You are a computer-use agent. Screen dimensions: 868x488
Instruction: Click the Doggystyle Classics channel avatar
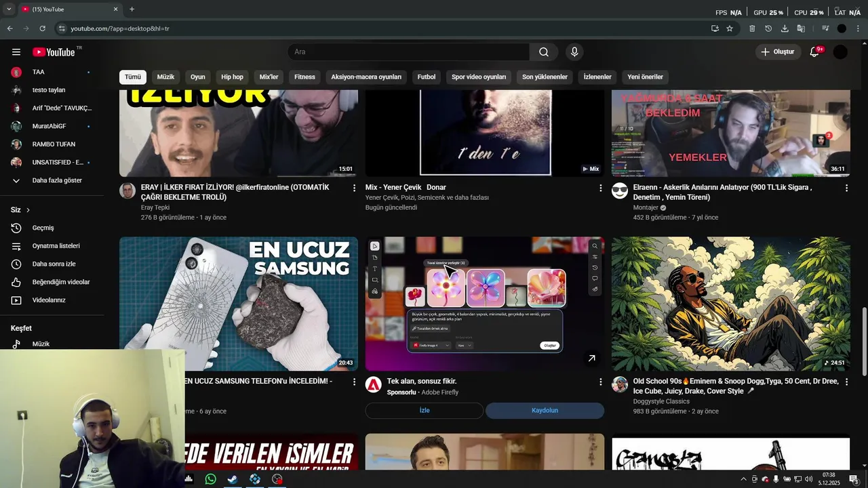[620, 385]
